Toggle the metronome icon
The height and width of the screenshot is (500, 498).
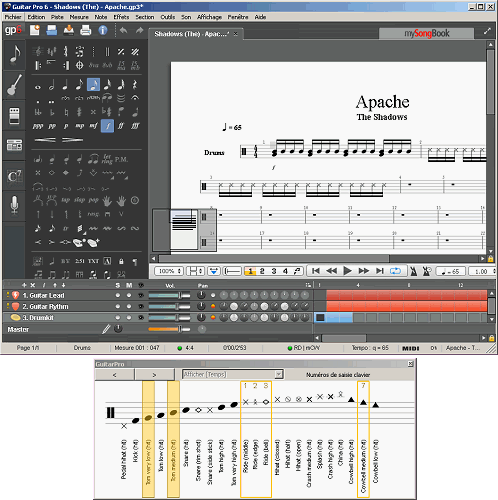tap(413, 271)
